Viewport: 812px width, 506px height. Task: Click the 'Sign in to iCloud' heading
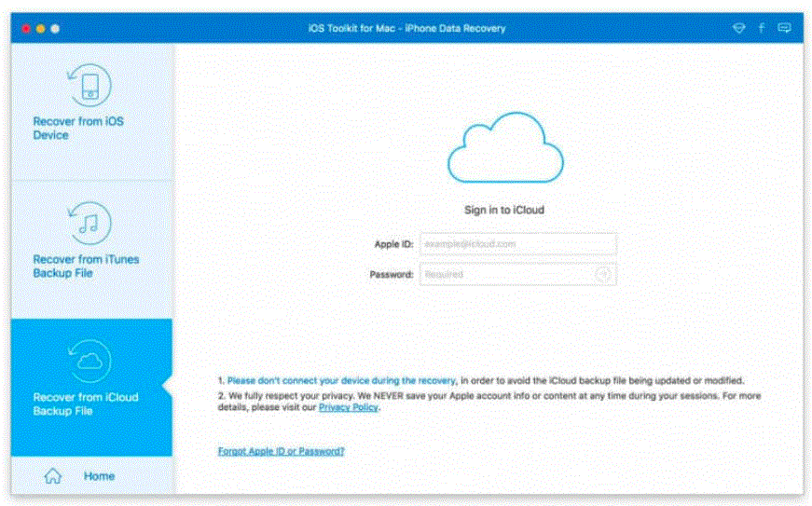click(x=503, y=210)
